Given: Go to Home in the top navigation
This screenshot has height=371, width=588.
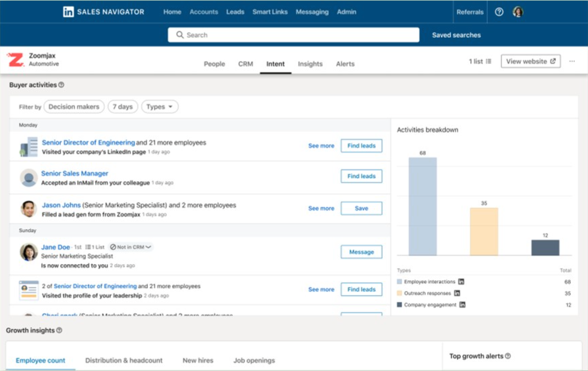Looking at the screenshot, I should coord(172,12).
